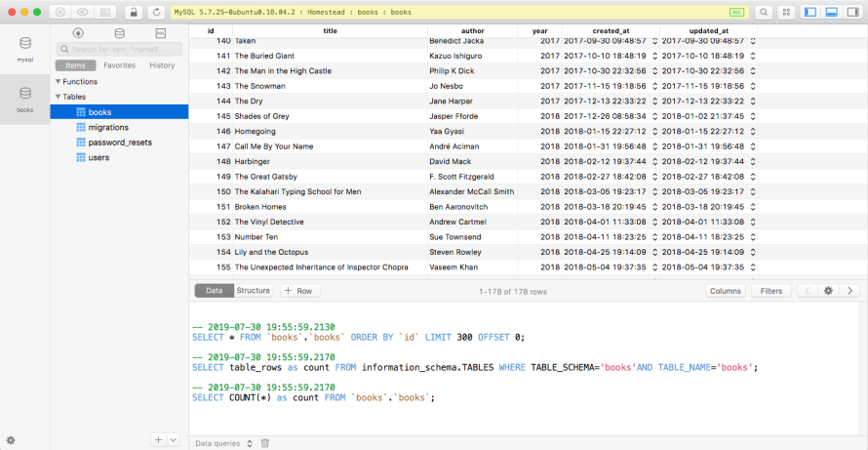Image resolution: width=868 pixels, height=450 pixels.
Task: Toggle the right sidebar pane
Action: pyautogui.click(x=851, y=12)
